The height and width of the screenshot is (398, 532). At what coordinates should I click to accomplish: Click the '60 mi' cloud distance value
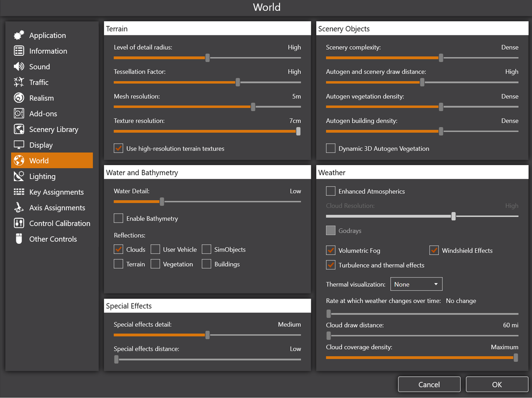(x=511, y=325)
